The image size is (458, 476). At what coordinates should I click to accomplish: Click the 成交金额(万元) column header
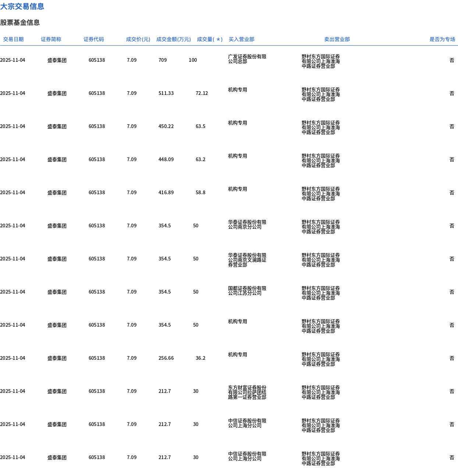click(x=174, y=39)
